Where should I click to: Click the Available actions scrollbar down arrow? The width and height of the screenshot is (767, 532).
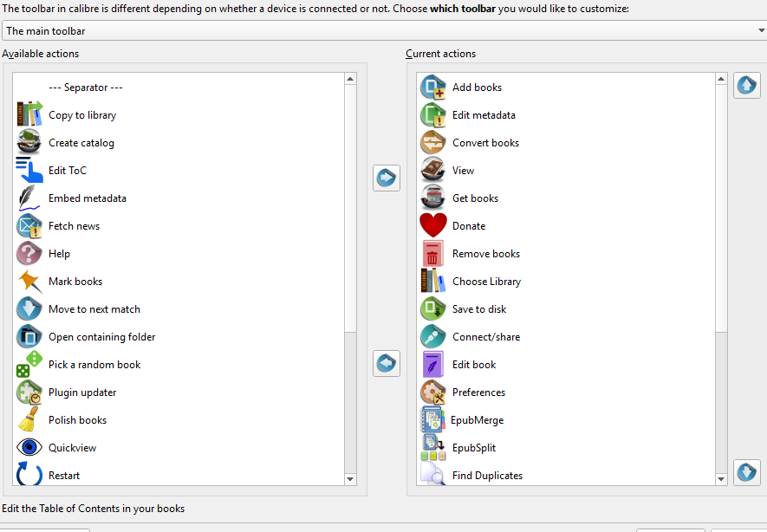tap(350, 479)
